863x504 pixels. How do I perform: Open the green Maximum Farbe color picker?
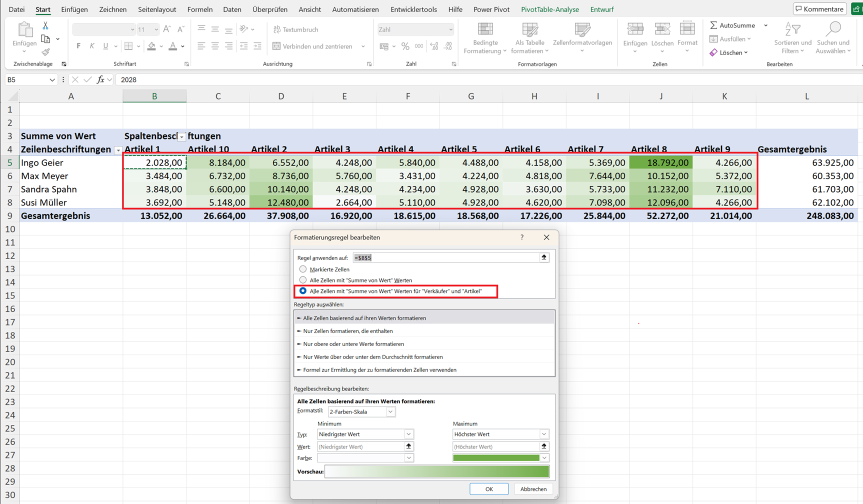(x=500, y=458)
